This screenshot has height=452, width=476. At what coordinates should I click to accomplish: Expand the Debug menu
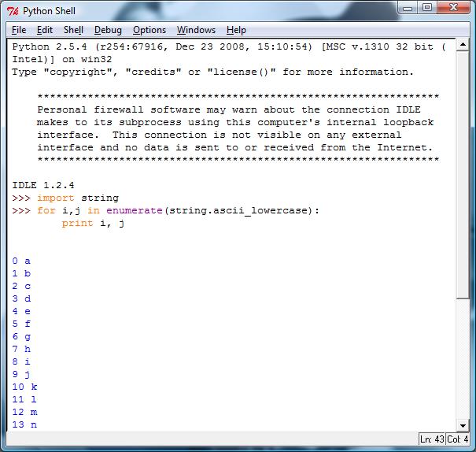point(108,30)
